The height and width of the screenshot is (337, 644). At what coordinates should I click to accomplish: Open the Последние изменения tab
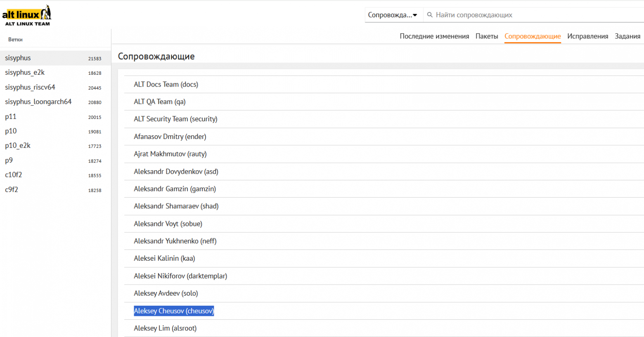click(x=434, y=36)
